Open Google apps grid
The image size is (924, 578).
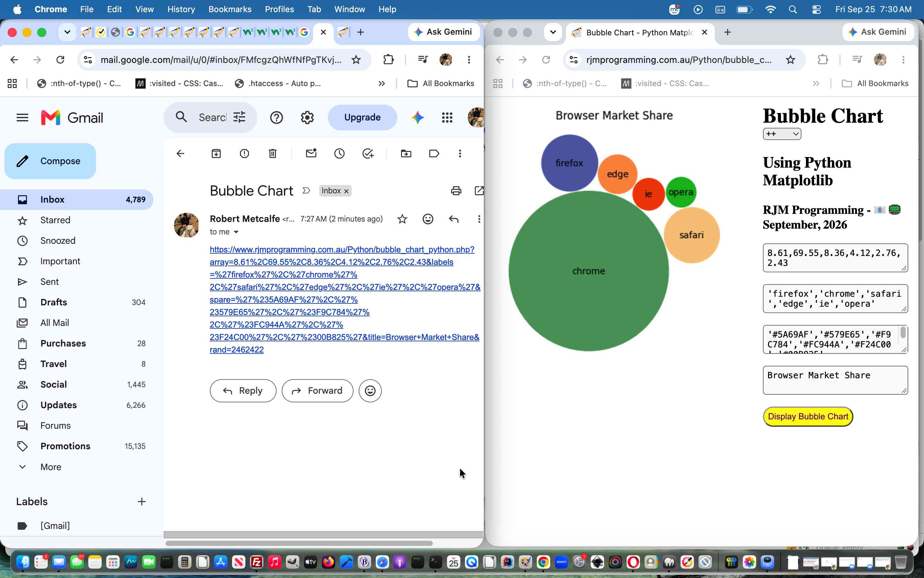point(447,118)
